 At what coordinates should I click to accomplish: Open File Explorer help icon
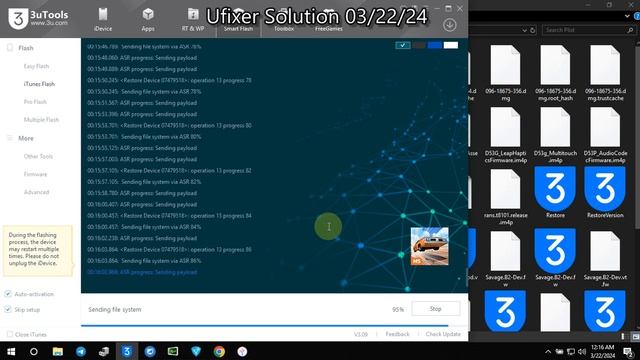point(637,16)
